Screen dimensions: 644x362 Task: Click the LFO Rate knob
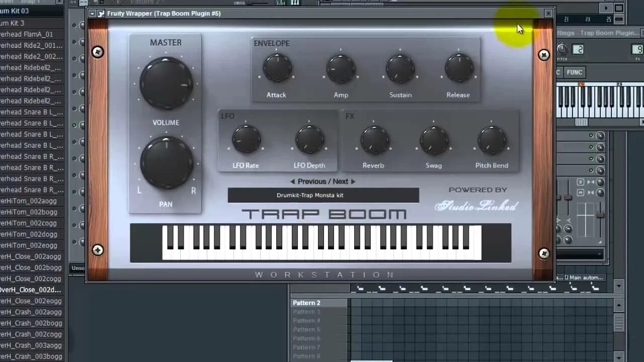[x=246, y=139]
